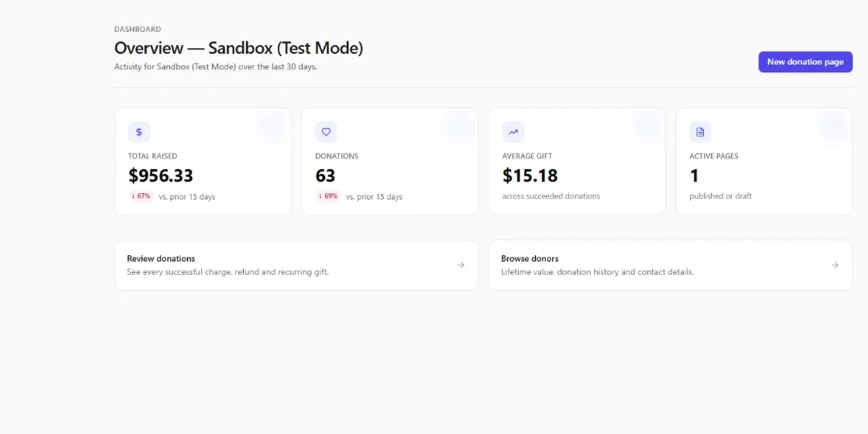Image resolution: width=868 pixels, height=434 pixels.
Task: Open the Review donations link card
Action: pos(296,265)
